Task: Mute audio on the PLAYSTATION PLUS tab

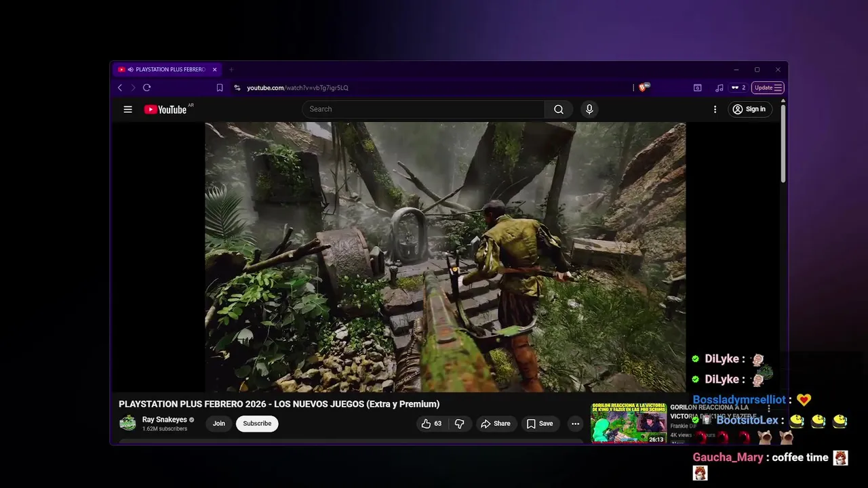Action: [x=130, y=69]
